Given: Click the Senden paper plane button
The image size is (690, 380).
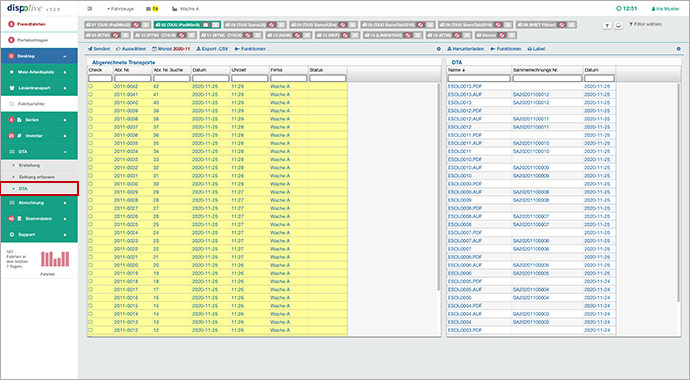Looking at the screenshot, I should [99, 49].
